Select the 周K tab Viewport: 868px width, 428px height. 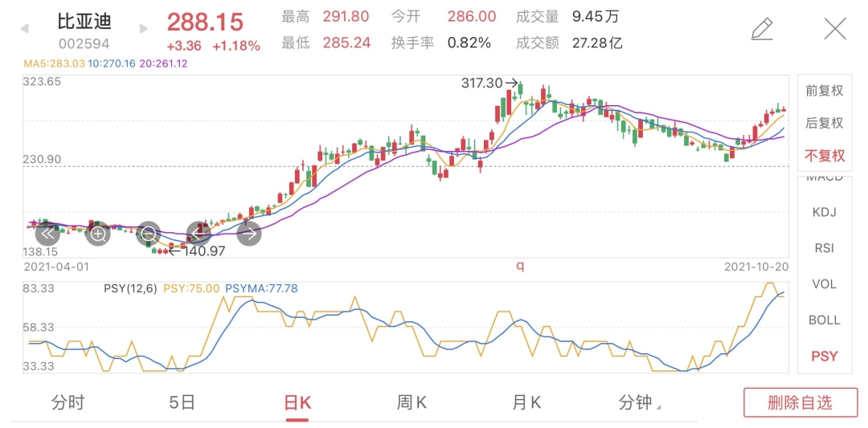pos(411,402)
